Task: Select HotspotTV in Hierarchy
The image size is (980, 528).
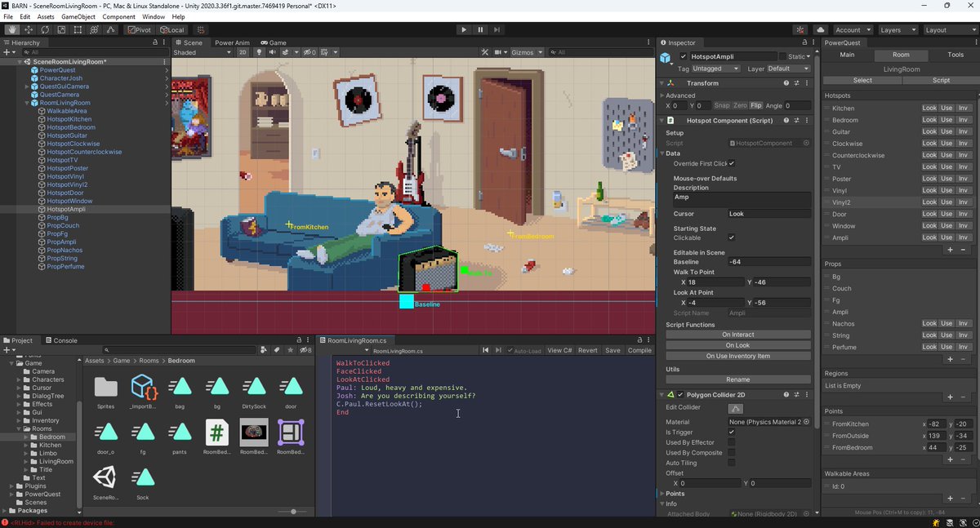Action: (x=62, y=160)
